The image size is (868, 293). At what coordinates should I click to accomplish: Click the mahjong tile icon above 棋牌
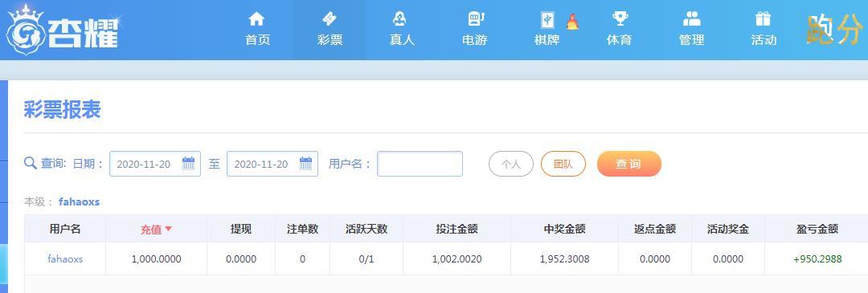(547, 20)
